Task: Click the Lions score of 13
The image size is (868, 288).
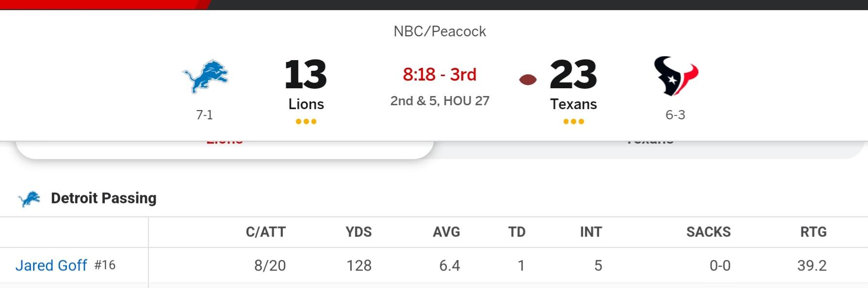Action: 306,75
